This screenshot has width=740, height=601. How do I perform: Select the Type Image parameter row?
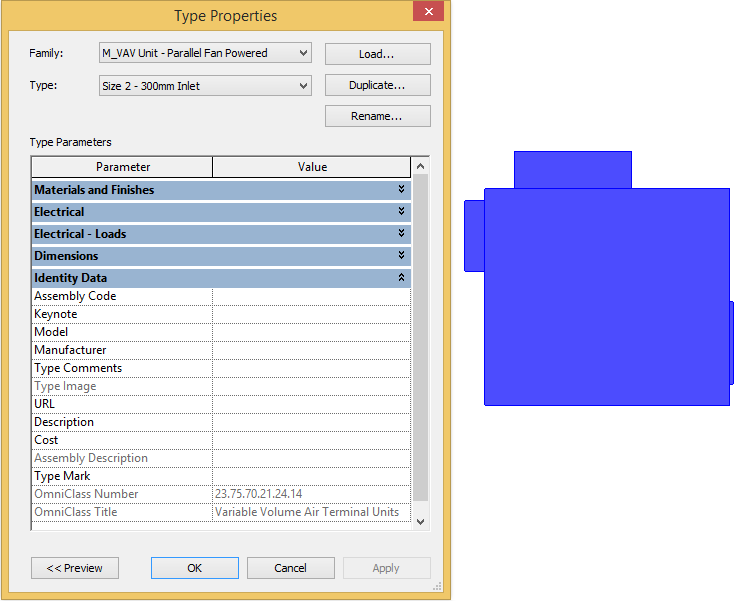click(221, 386)
